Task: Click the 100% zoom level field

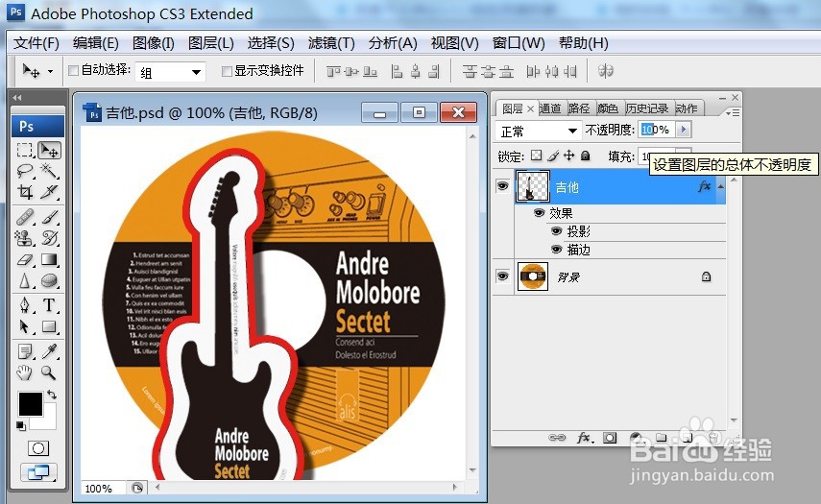Action: [x=103, y=489]
